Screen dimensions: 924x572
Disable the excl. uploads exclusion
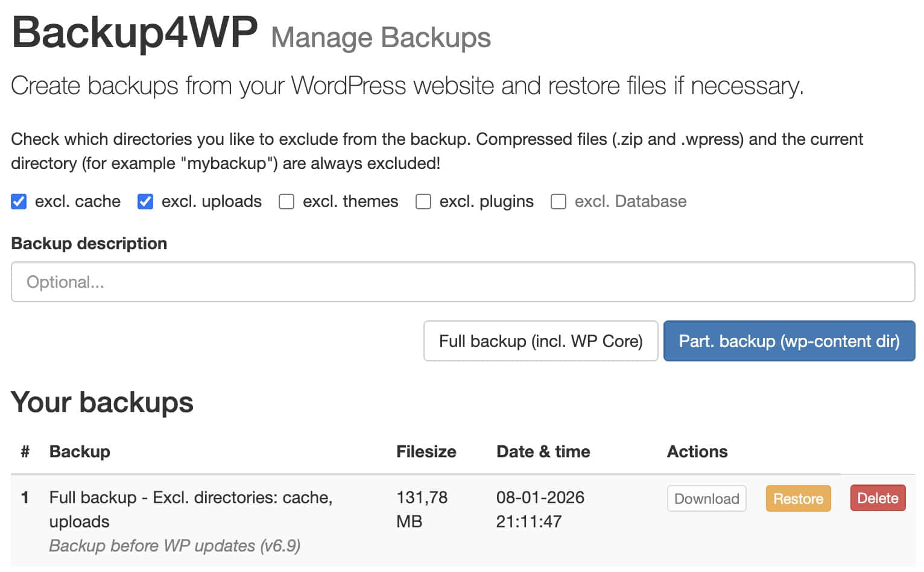coord(145,202)
